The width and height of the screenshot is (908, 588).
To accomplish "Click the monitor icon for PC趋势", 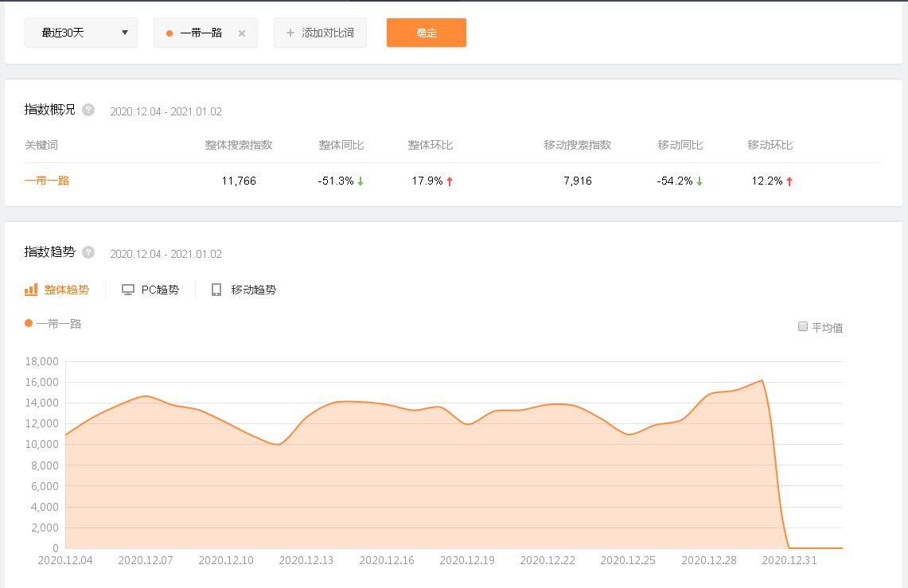I will pos(128,290).
